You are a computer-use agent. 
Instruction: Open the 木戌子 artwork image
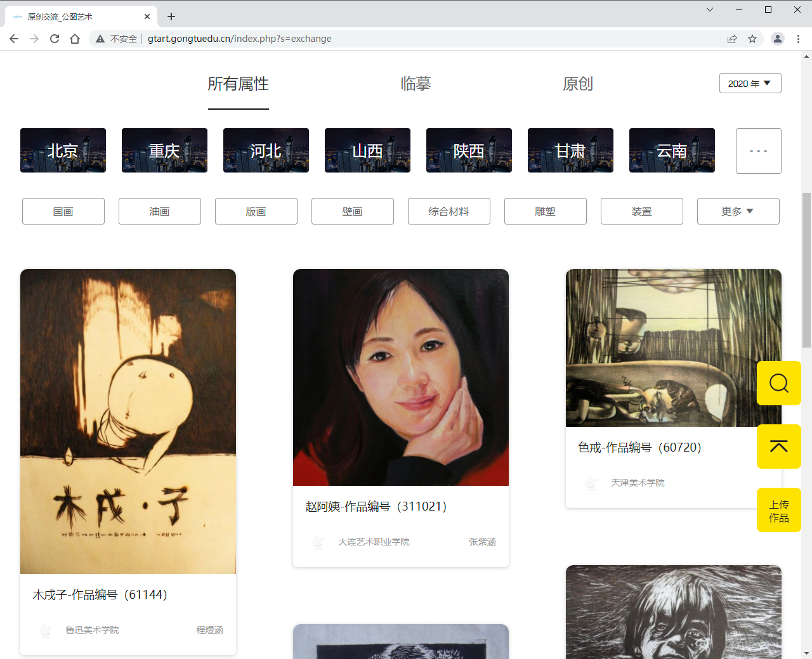(128, 421)
